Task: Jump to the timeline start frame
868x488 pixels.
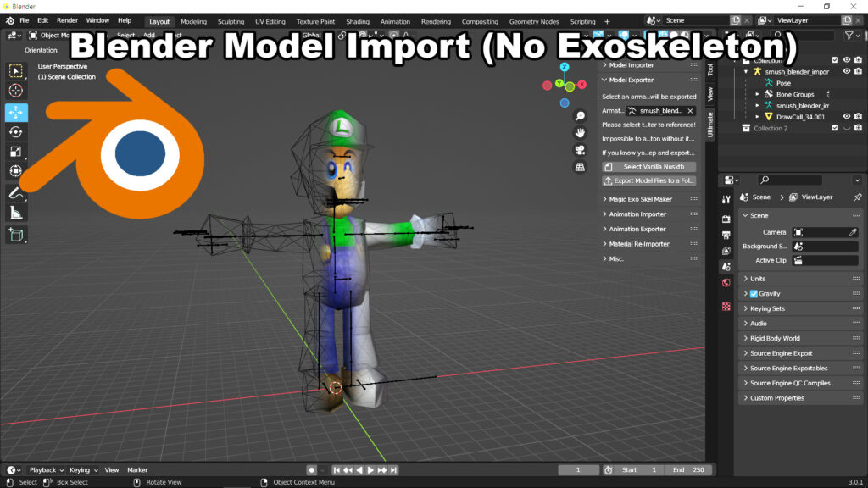Action: (x=336, y=469)
